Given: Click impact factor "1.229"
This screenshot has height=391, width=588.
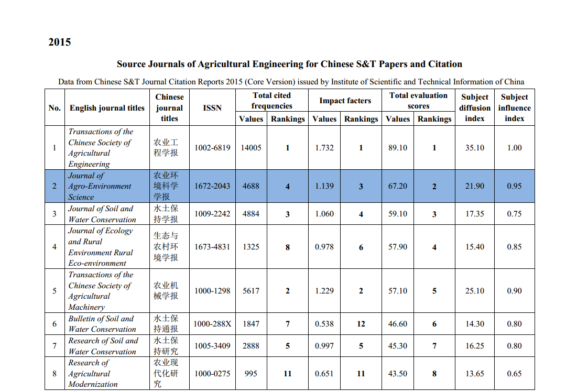Looking at the screenshot, I should coord(324,290).
